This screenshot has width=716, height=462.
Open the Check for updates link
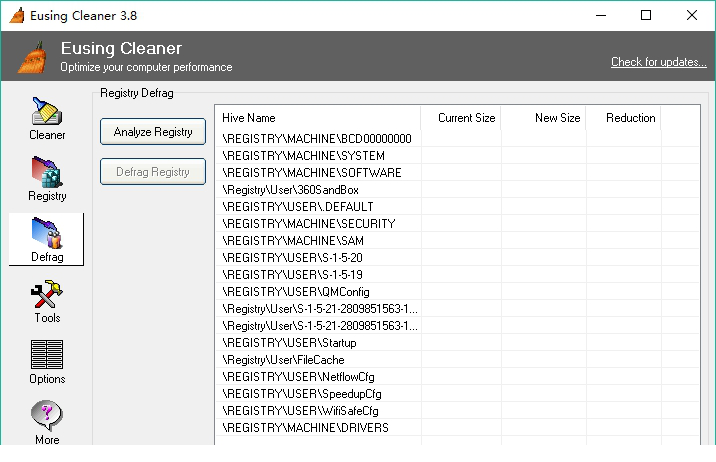coord(658,62)
